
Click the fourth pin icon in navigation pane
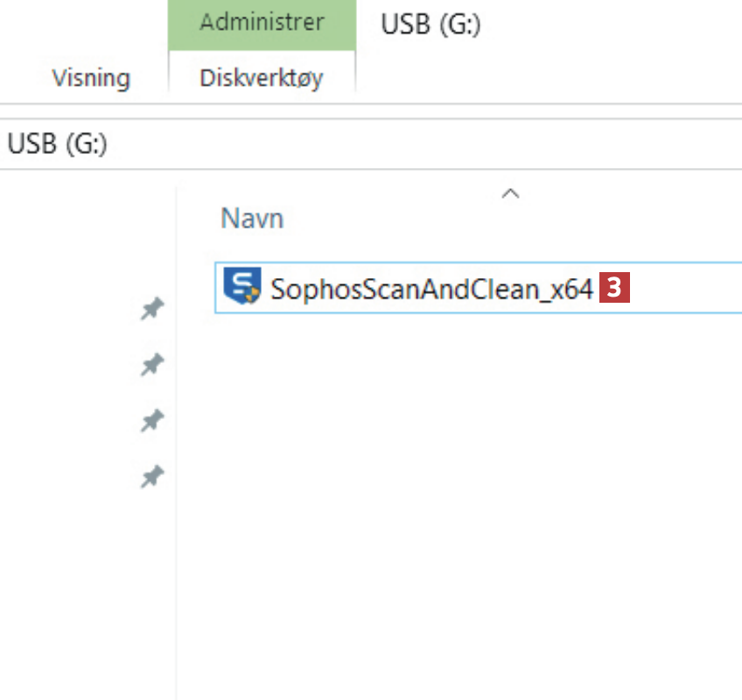click(152, 478)
